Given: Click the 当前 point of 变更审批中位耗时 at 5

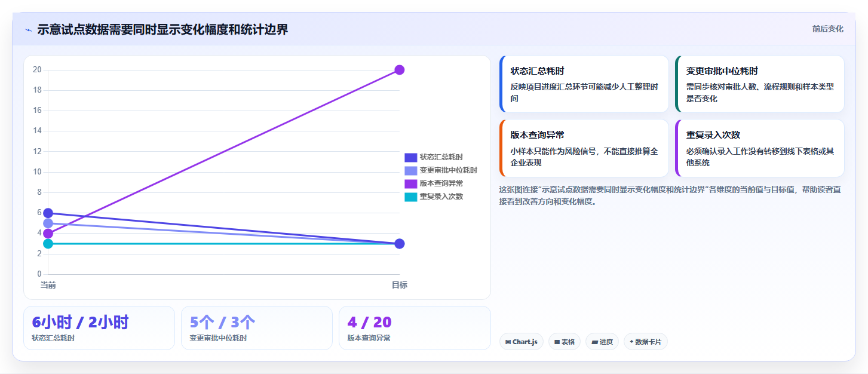Looking at the screenshot, I should (48, 223).
